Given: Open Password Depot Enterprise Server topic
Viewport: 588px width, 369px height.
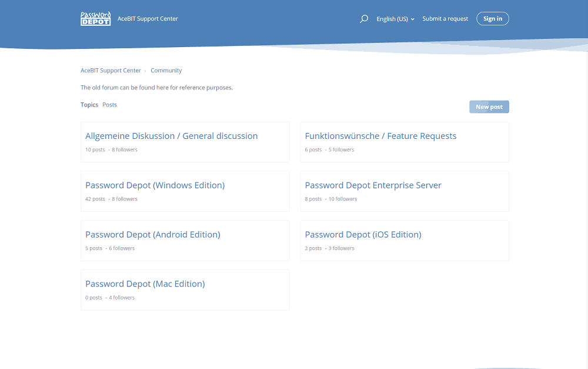Looking at the screenshot, I should [373, 185].
